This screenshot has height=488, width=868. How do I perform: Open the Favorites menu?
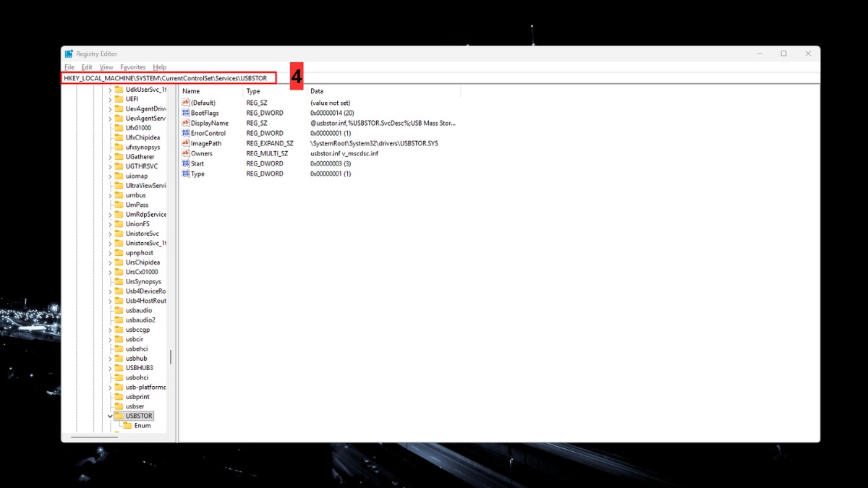[133, 67]
